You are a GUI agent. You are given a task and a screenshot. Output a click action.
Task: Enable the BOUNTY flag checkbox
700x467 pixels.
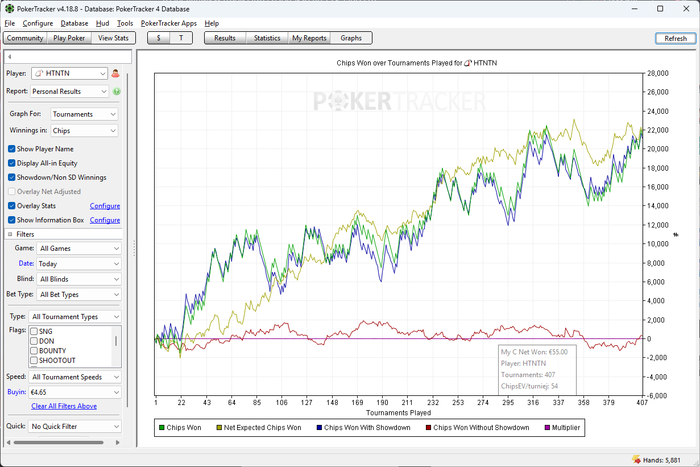click(35, 351)
